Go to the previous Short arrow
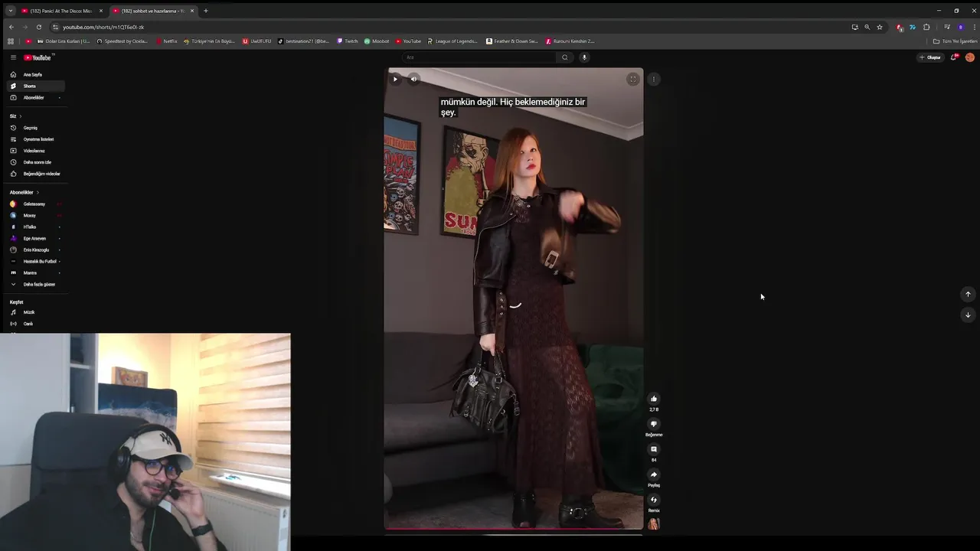This screenshot has width=980, height=551. 968,295
